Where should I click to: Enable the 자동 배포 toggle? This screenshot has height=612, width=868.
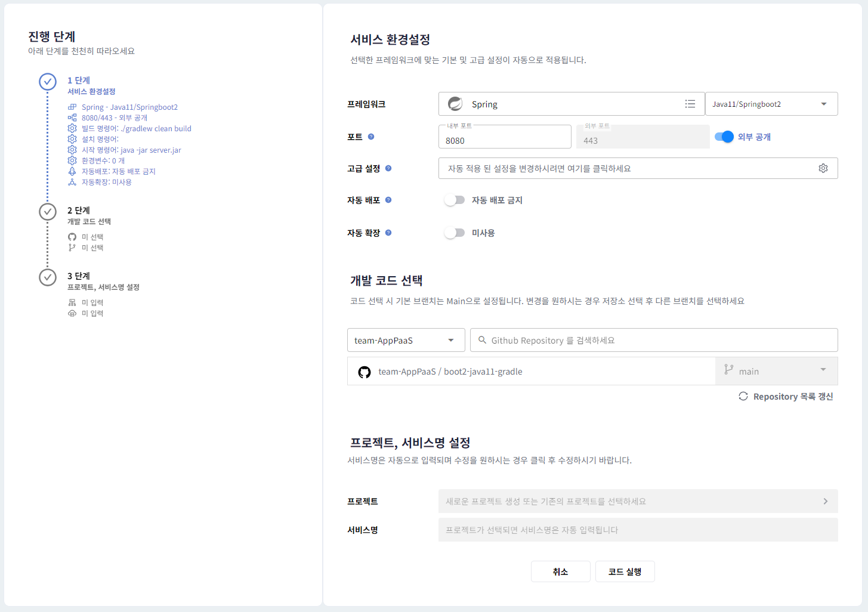tap(455, 200)
